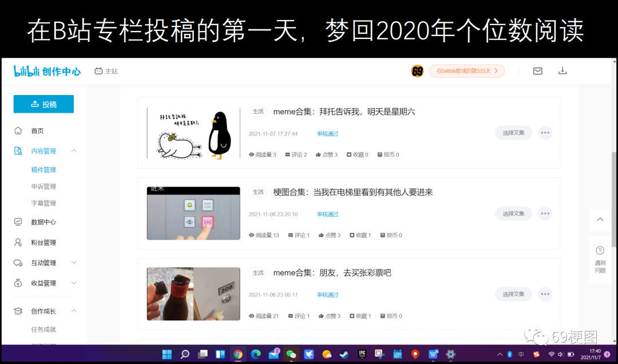618x364 pixels.
Task: Click the 生活 tag on 明天是星期六 article
Action: click(258, 112)
